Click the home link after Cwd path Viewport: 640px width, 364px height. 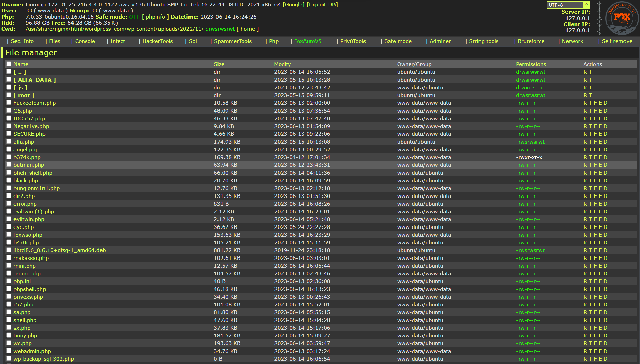click(248, 29)
